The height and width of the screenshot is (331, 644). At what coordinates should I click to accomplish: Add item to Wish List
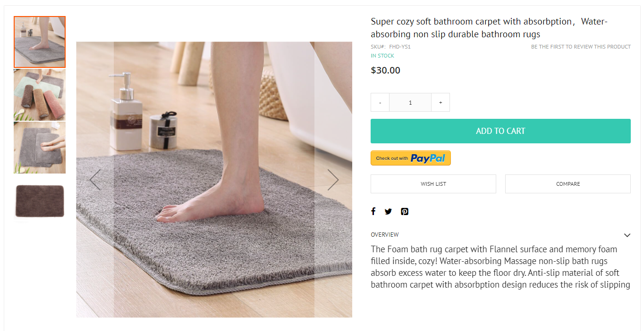[x=433, y=184]
